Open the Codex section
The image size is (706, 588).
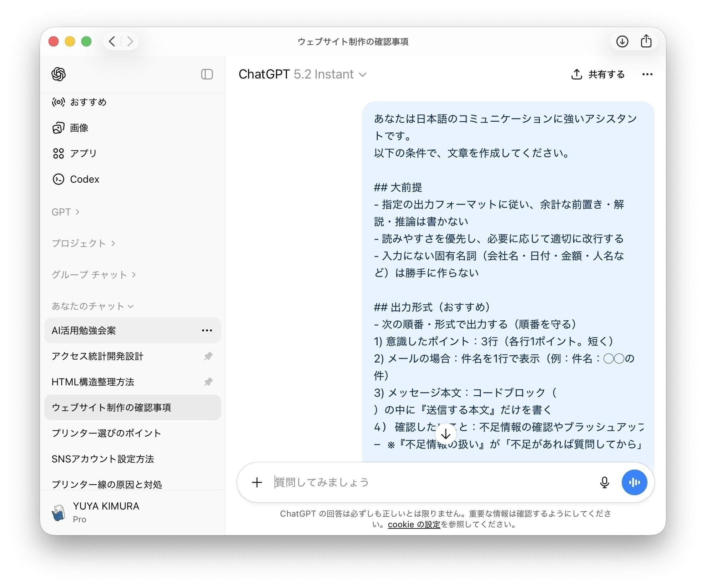[x=84, y=179]
